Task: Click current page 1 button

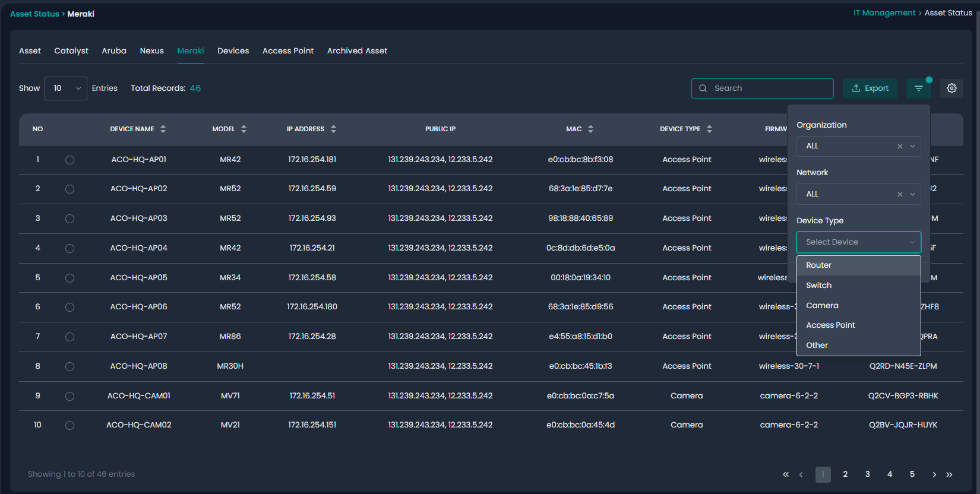Action: tap(823, 474)
